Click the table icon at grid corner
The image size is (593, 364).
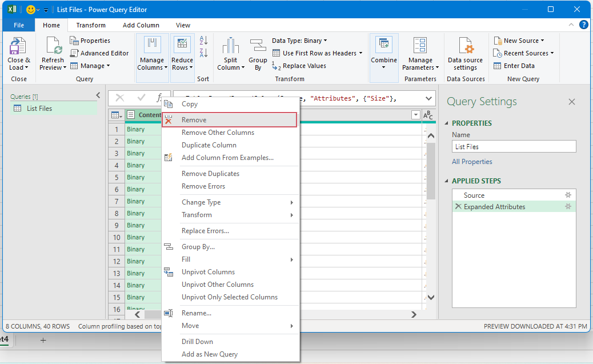click(117, 115)
